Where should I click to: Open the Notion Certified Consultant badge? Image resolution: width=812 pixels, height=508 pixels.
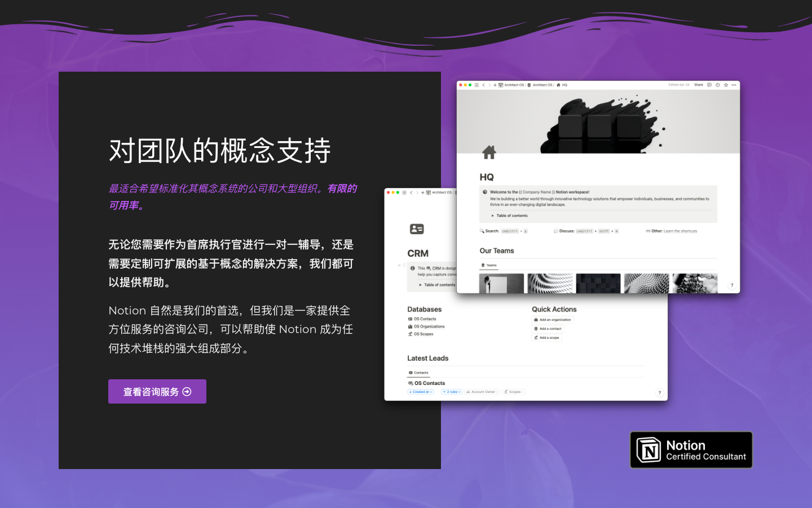pos(691,450)
